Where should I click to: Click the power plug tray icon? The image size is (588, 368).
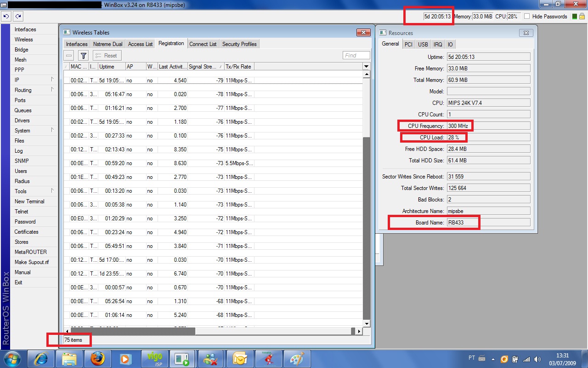click(x=515, y=359)
